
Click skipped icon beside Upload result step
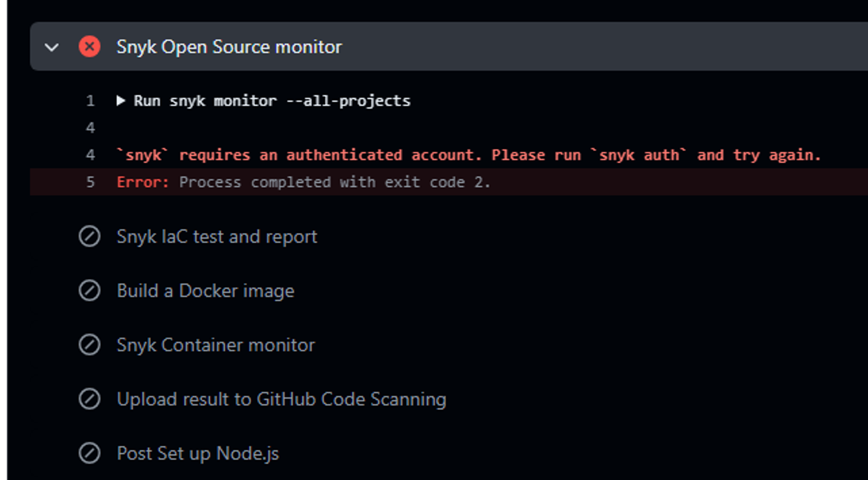click(x=89, y=399)
